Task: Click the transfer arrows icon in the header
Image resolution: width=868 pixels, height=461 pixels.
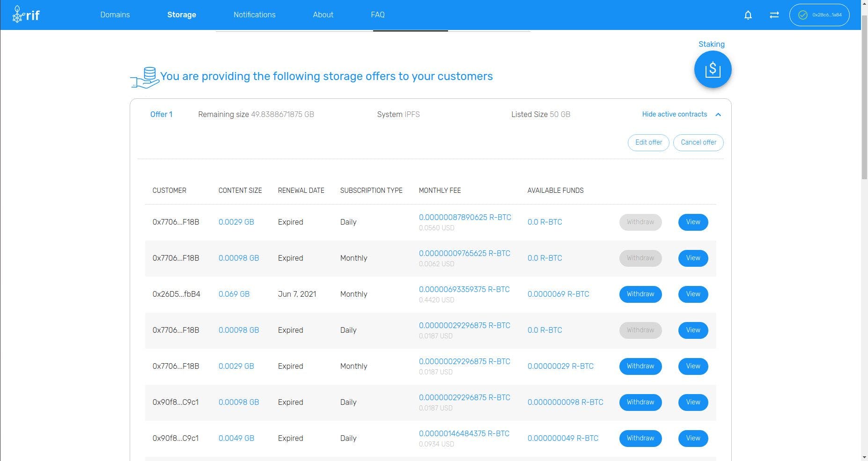Action: (x=773, y=15)
